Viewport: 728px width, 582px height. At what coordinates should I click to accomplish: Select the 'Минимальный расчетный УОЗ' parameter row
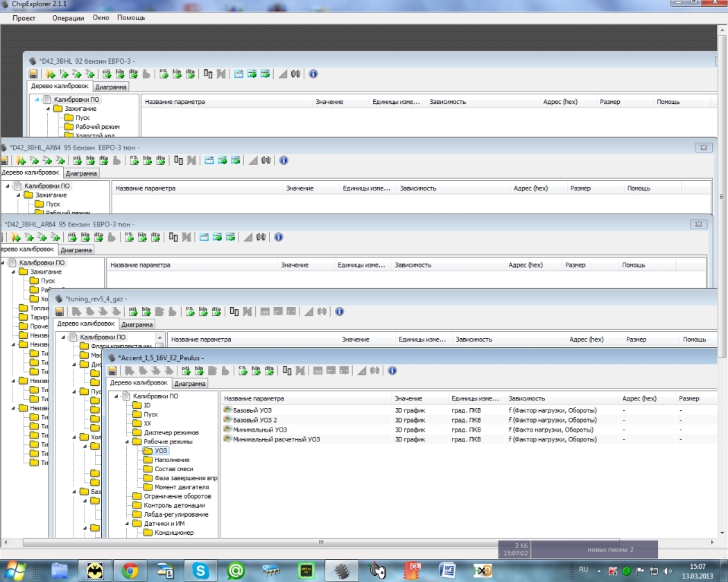469,439
